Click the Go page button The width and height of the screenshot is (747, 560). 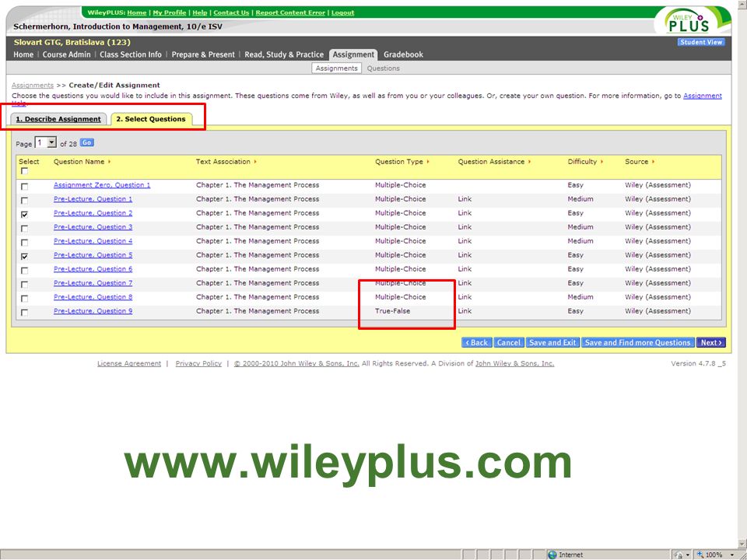[x=86, y=142]
